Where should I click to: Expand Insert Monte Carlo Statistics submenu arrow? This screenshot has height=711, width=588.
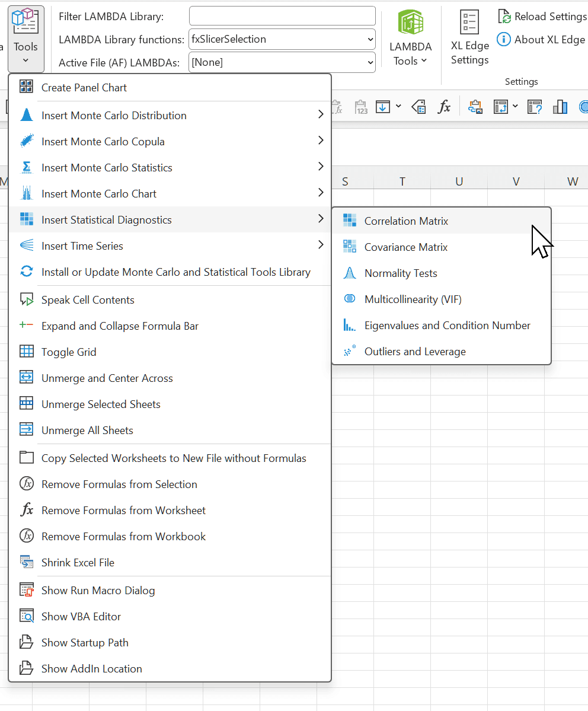(321, 167)
